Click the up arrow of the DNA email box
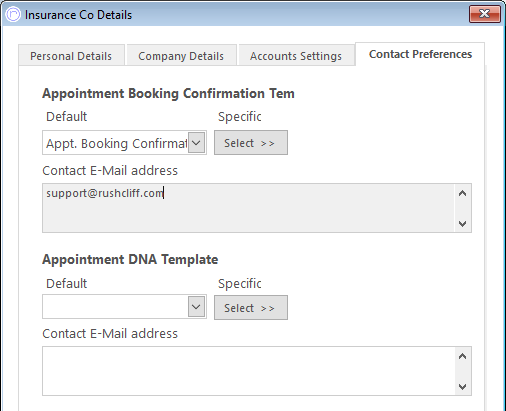 click(462, 356)
